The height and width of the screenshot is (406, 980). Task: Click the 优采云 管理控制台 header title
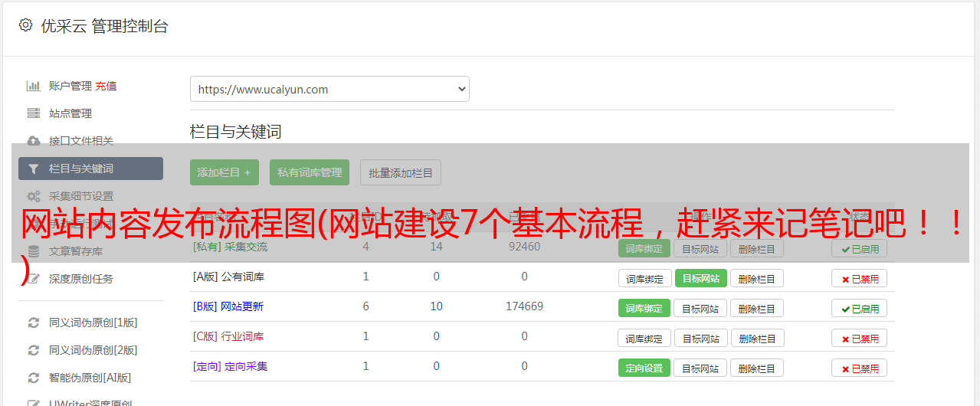point(104,26)
